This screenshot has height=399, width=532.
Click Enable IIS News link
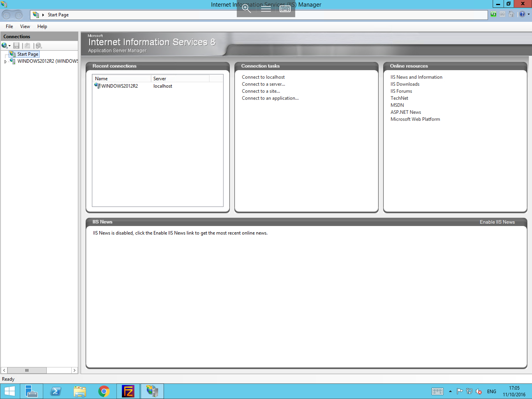pyautogui.click(x=497, y=222)
